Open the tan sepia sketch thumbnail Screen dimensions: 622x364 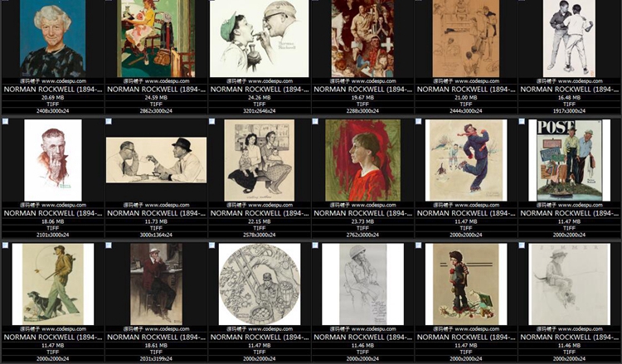(466, 38)
